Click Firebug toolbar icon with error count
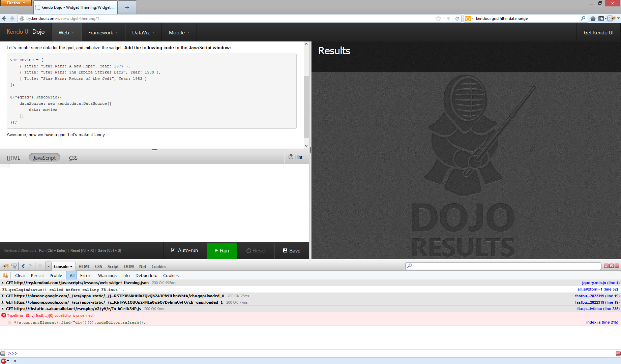Screen dimensions: 621x364 pyautogui.click(x=611, y=19)
